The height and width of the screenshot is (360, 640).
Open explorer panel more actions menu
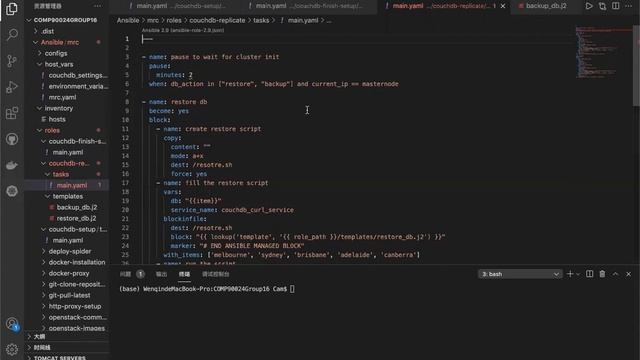coord(97,6)
